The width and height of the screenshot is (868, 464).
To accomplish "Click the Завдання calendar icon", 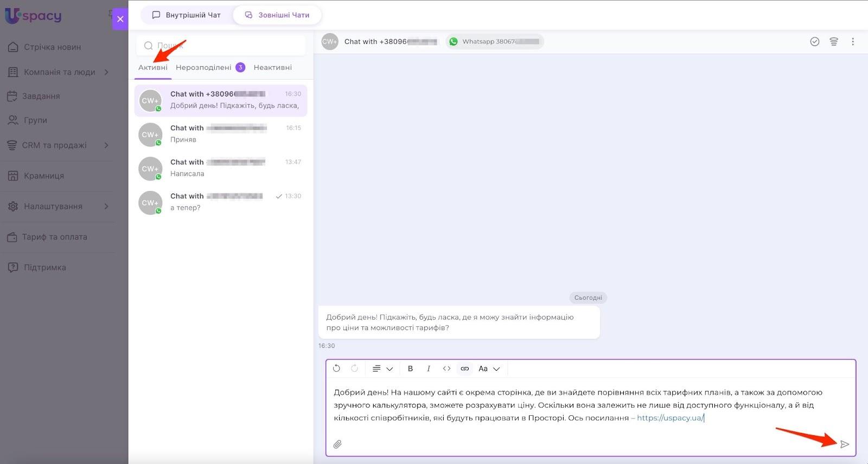I will point(12,96).
